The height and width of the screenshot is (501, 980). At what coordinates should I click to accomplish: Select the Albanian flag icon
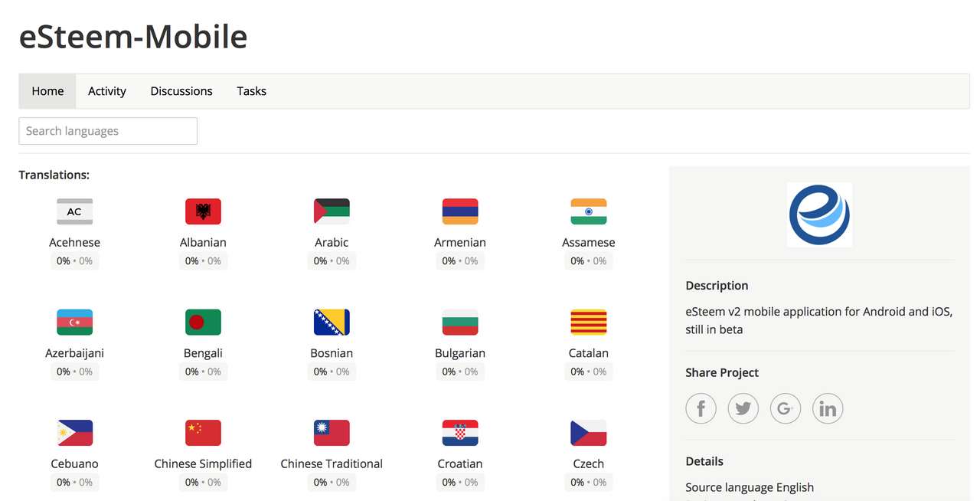coord(203,211)
